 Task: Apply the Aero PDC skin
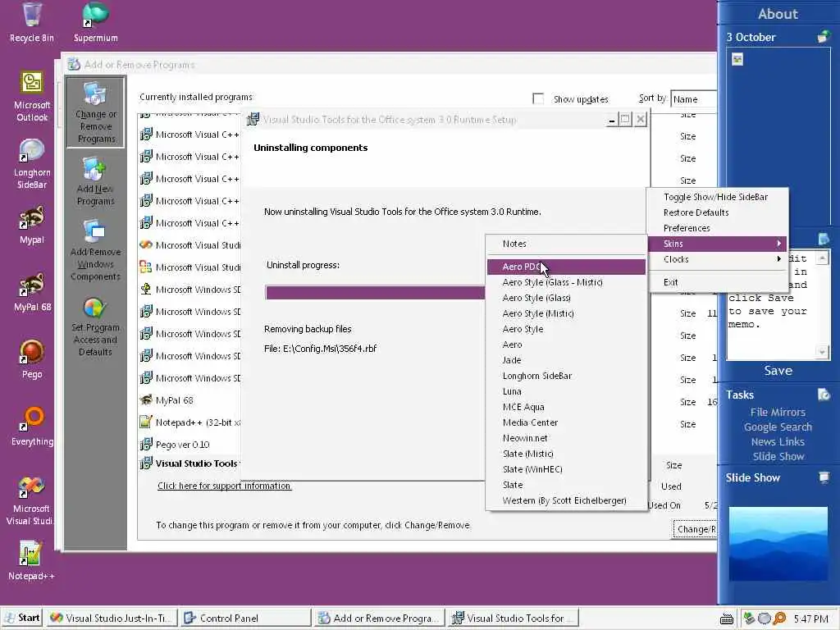[x=566, y=267]
